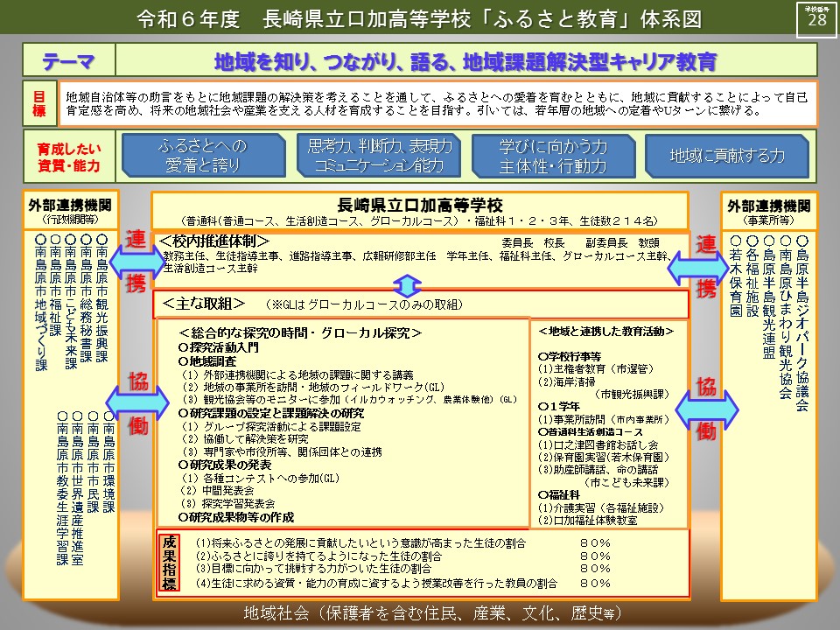The image size is (840, 630).
Task: Click the line 地域の事業所を訪問・地域のフィールドワーク(GL)
Action: (x=313, y=387)
